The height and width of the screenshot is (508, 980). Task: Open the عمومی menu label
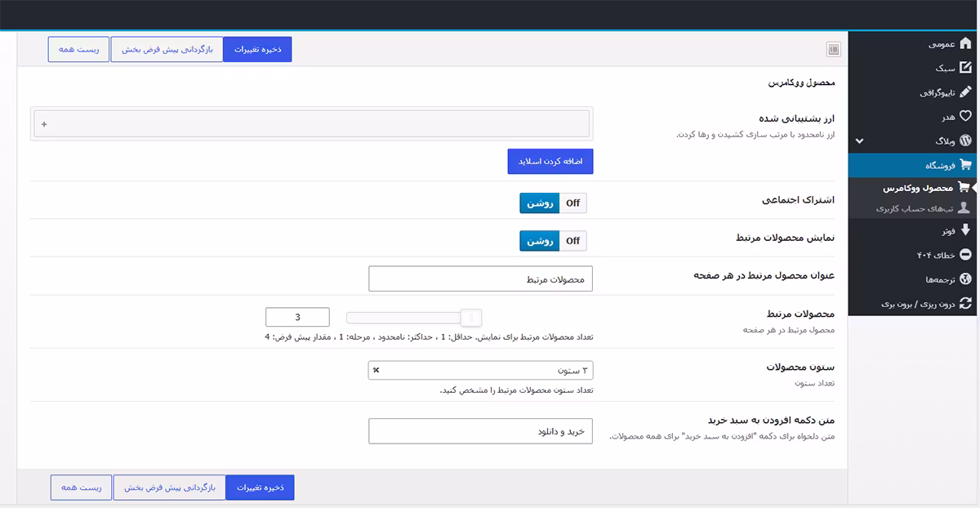[x=941, y=44]
